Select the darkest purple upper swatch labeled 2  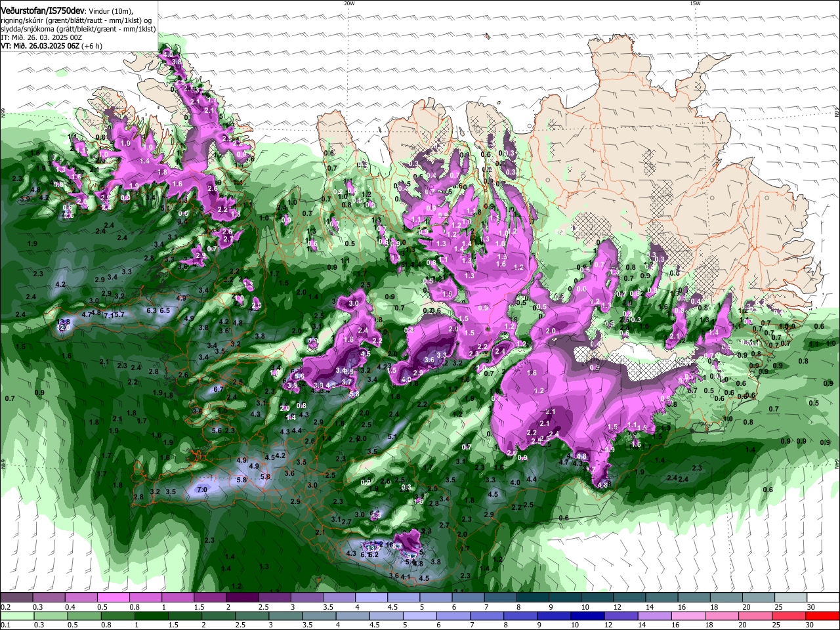242,598
